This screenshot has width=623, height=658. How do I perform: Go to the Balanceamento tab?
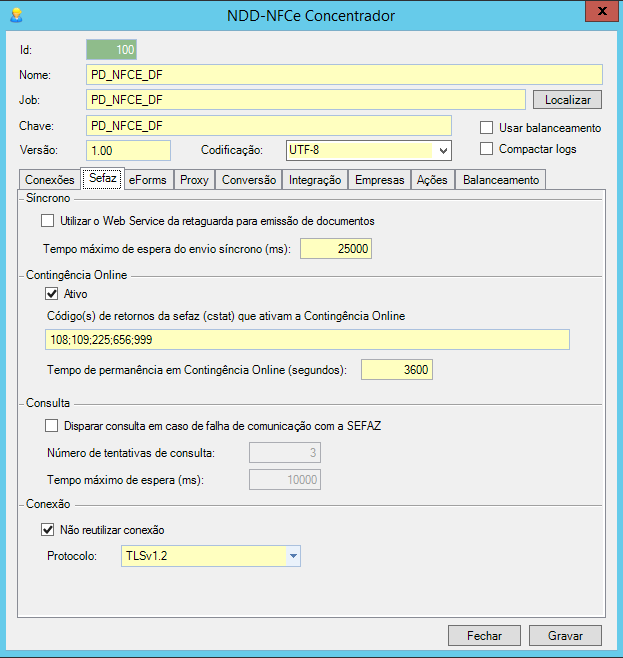click(501, 180)
